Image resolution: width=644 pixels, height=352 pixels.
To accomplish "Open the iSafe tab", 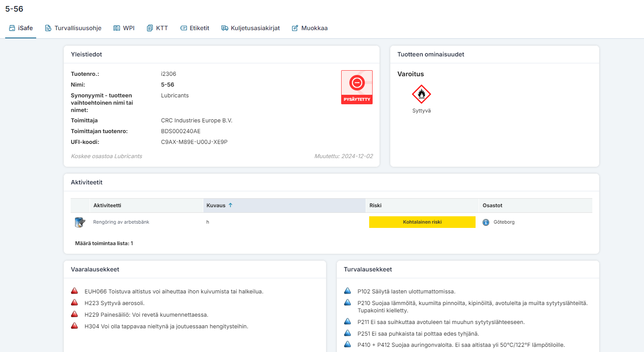I will (21, 28).
